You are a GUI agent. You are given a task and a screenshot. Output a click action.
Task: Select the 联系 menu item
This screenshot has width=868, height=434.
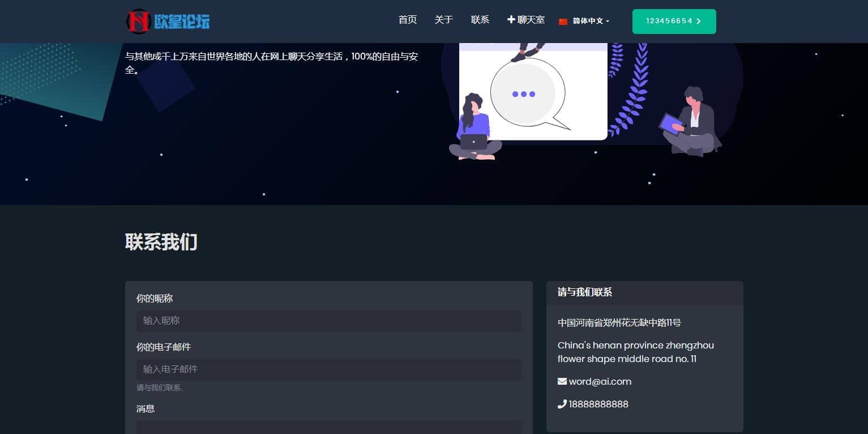tap(480, 20)
